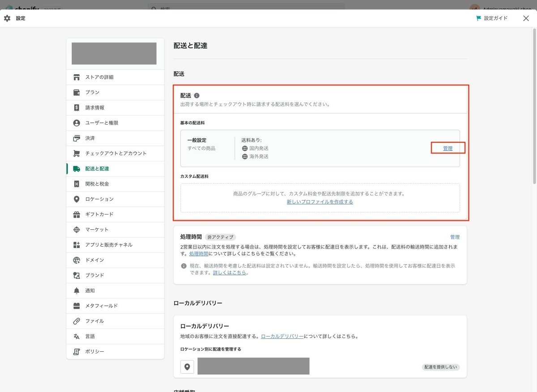Click ローカルデリバリー help link
This screenshot has width=537, height=392.
coord(282,336)
